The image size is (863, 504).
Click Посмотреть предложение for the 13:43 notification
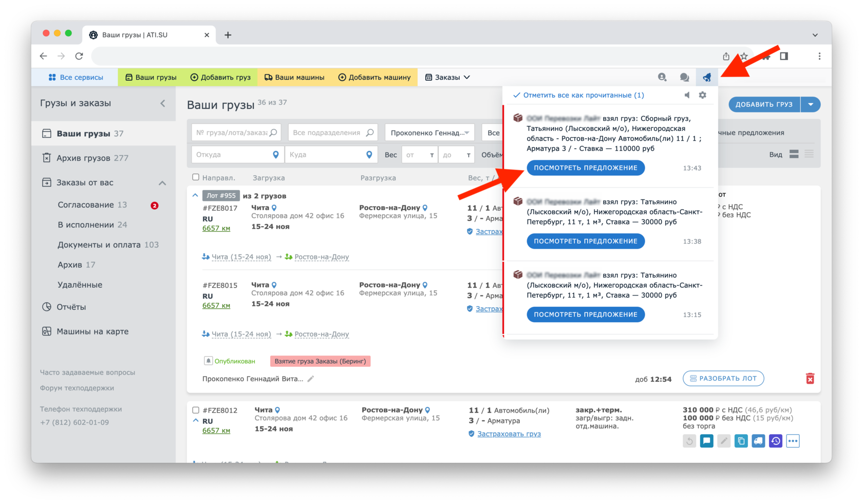[586, 167]
